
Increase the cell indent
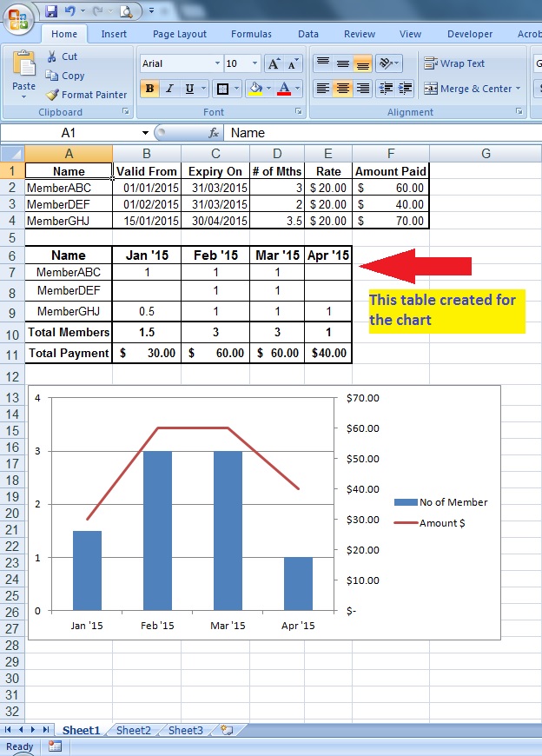pos(406,89)
